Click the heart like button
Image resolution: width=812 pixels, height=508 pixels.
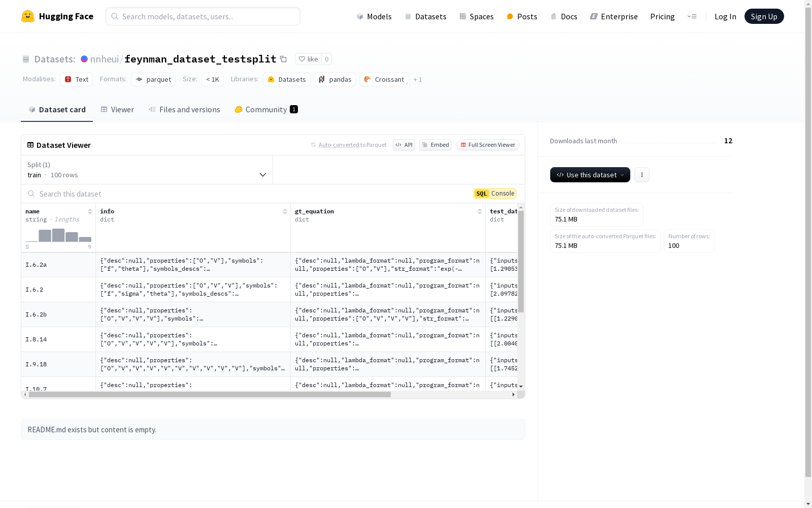pyautogui.click(x=308, y=59)
